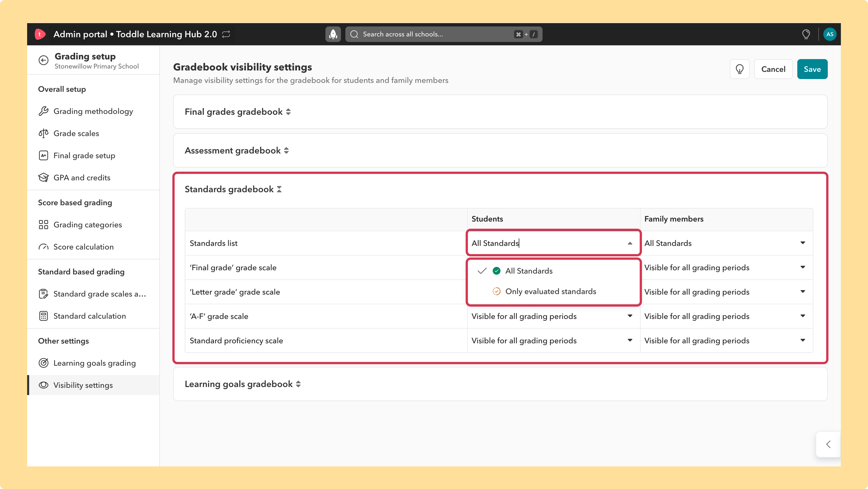Image resolution: width=868 pixels, height=489 pixels.
Task: Click the Grading methodology wrench icon
Action: click(x=44, y=111)
